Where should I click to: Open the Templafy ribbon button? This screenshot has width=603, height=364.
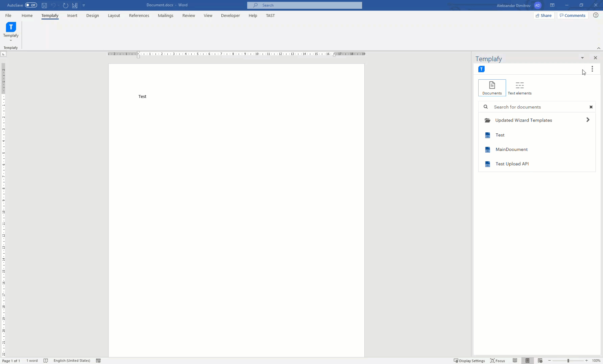click(11, 32)
